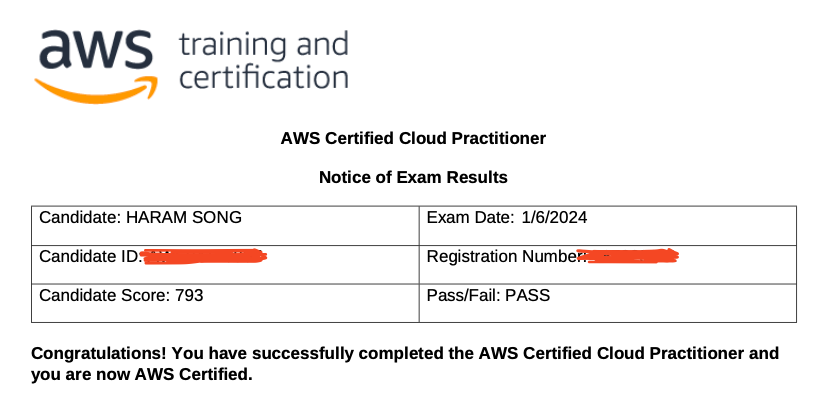Click the word Congratulations!
This screenshot has height=401, width=830.
tap(99, 353)
